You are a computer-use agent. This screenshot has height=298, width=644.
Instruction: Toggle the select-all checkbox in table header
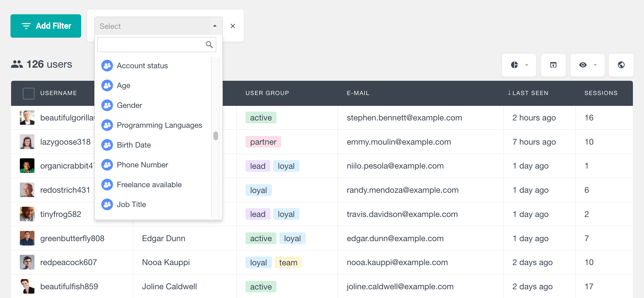tap(29, 93)
